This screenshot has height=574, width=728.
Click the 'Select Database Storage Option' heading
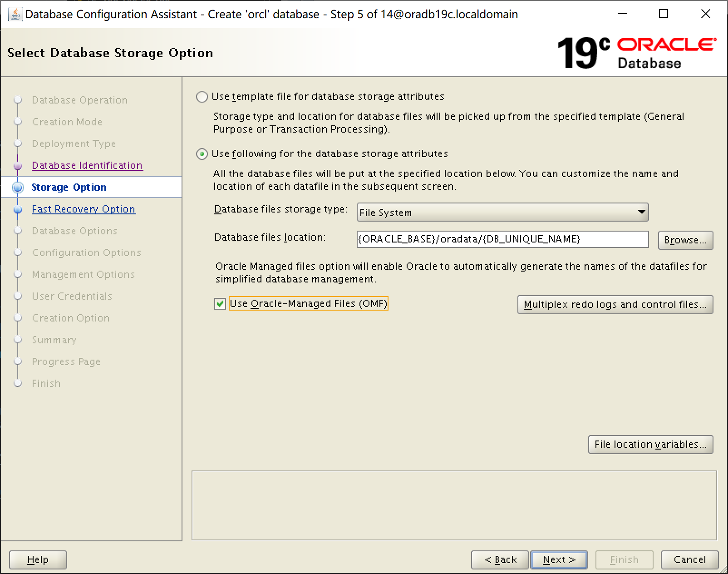[x=110, y=53]
